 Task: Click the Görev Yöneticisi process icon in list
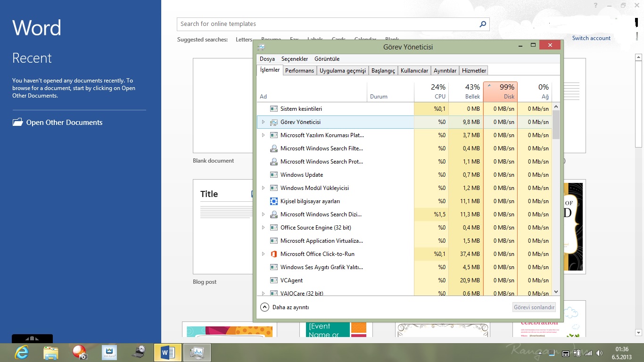(273, 122)
